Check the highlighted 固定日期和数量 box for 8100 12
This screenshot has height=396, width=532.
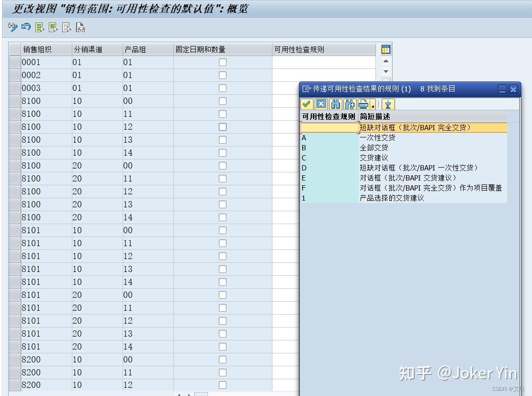click(222, 127)
